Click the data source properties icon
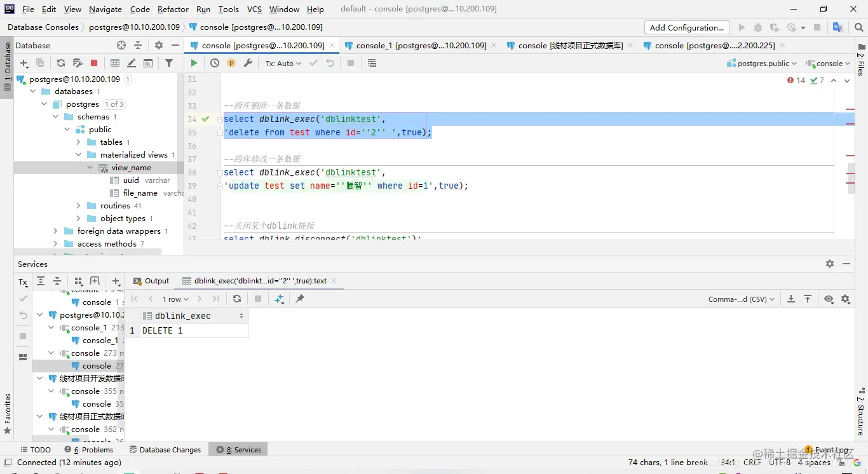This screenshot has width=868, height=474. point(78,63)
